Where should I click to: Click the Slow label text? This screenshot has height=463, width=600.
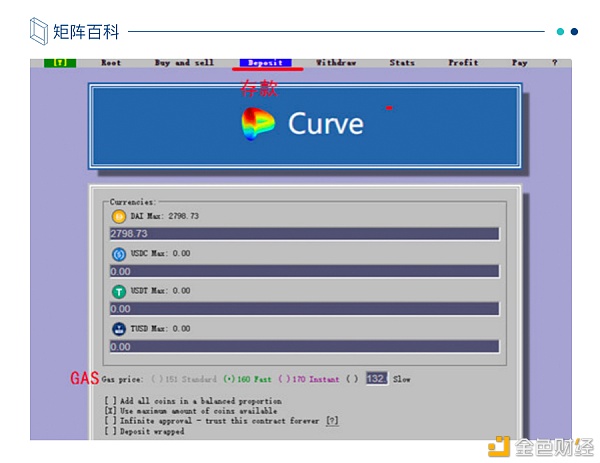point(401,379)
